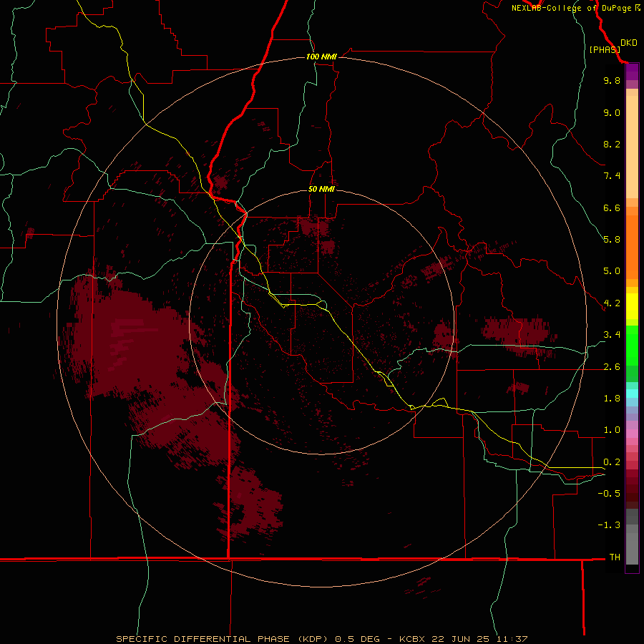Click the 0.2 legend value
The height and width of the screenshot is (644, 644).
click(612, 462)
